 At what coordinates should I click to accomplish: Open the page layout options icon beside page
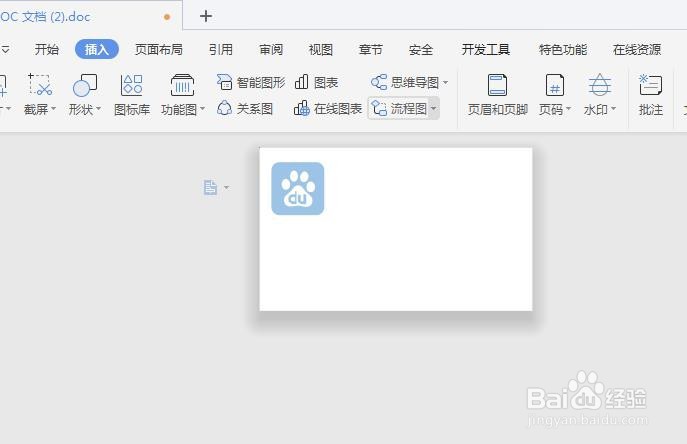pos(211,188)
